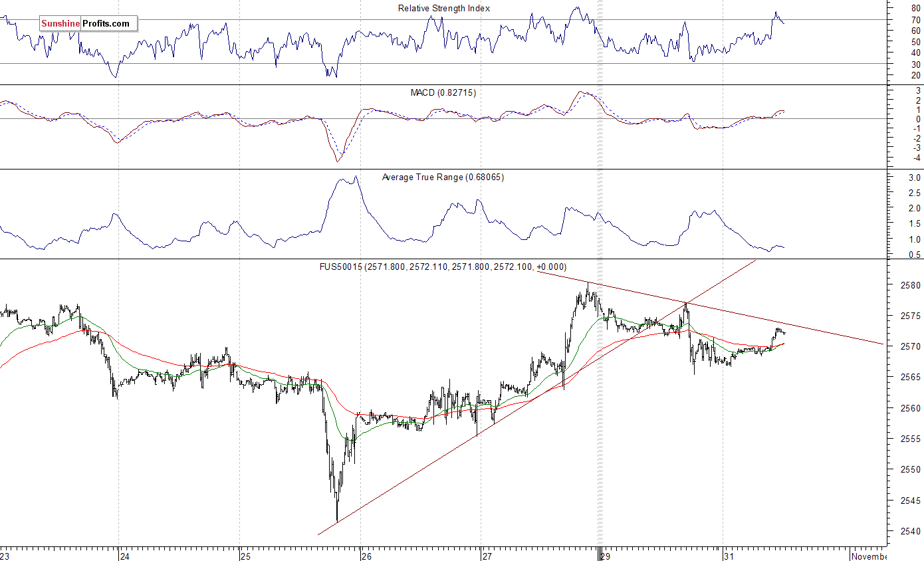Click the MACD (0.82715) label
Image resolution: width=924 pixels, height=561 pixels.
coord(443,92)
